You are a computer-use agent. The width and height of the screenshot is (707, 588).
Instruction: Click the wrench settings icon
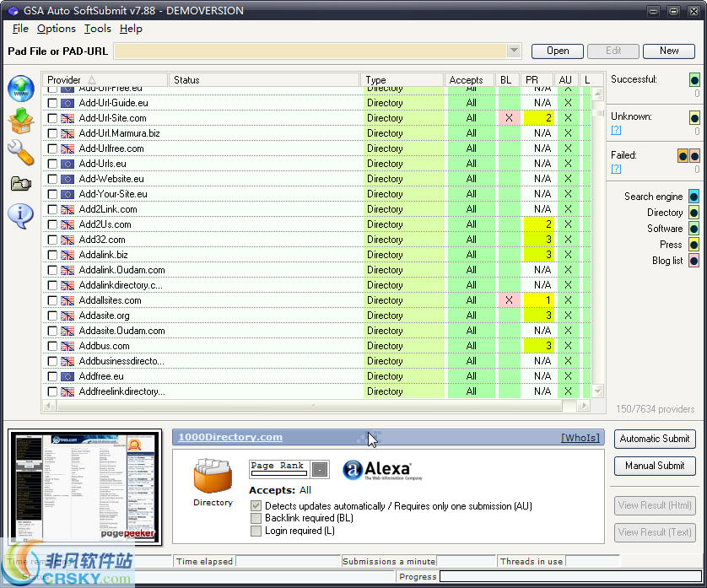(20, 152)
